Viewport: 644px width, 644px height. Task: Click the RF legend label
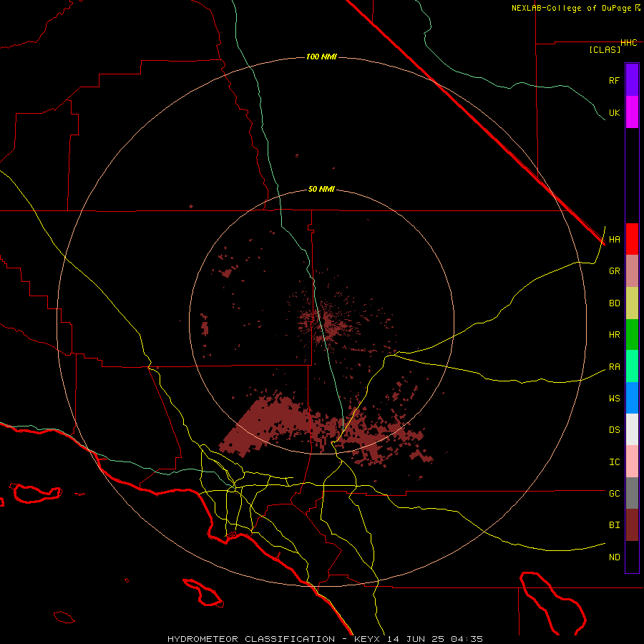[615, 80]
